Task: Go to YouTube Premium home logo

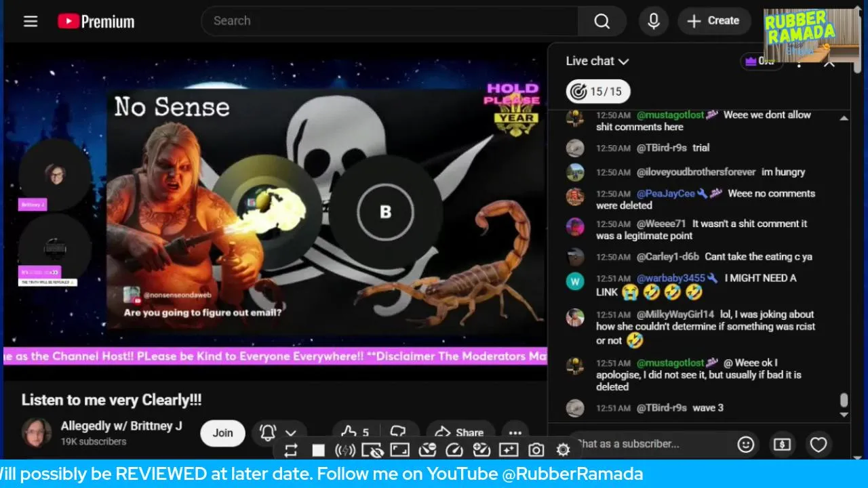Action: point(96,21)
